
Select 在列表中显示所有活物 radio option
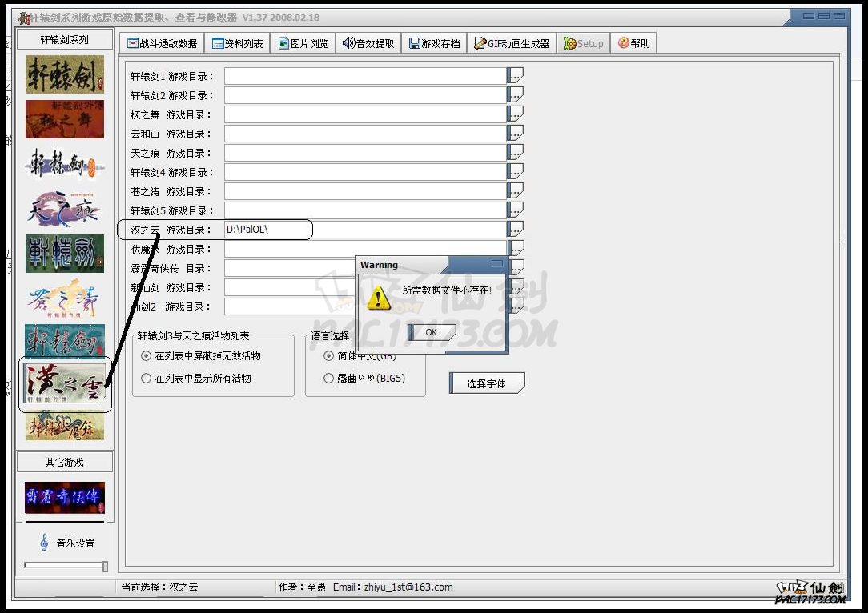pyautogui.click(x=146, y=379)
